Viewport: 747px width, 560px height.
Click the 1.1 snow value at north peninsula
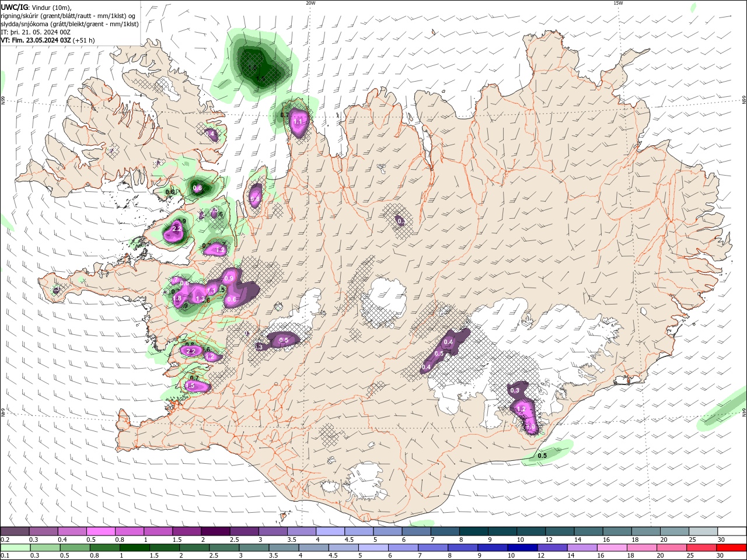point(299,121)
